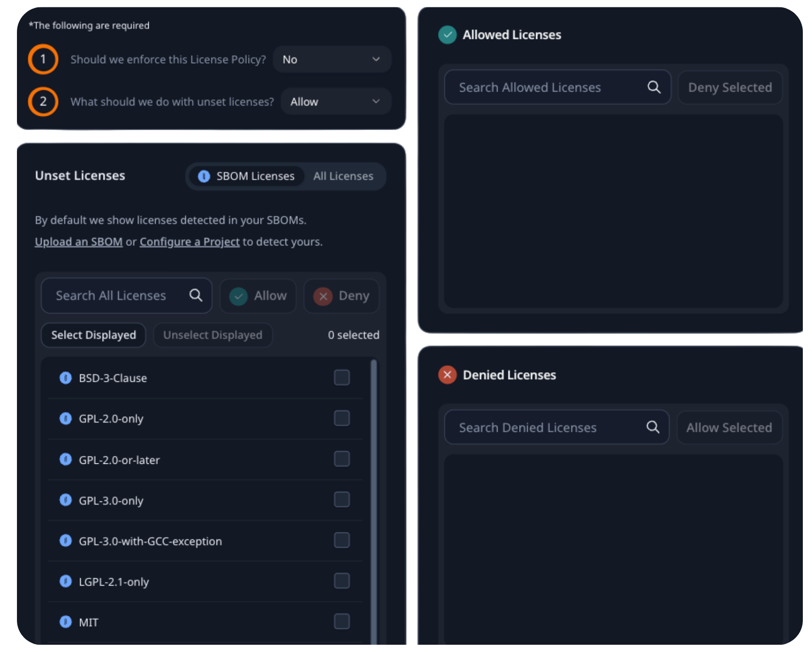The image size is (812, 652).
Task: Click the magnifier icon in Search All Licenses
Action: click(x=196, y=295)
